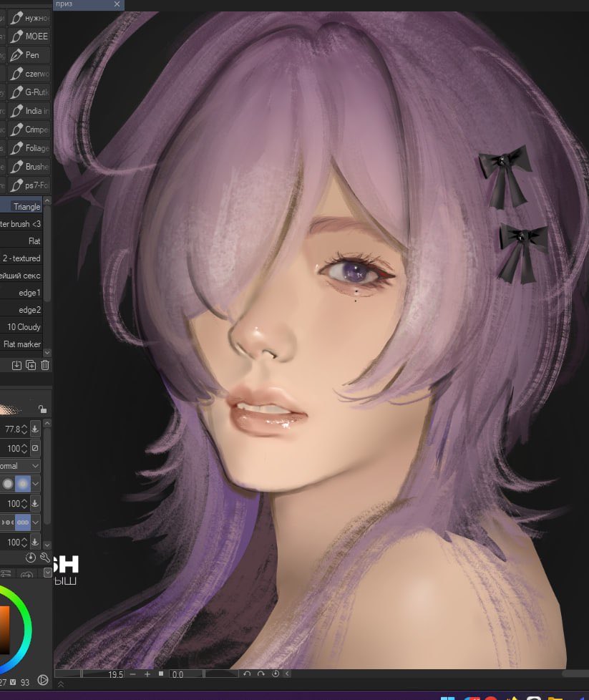The width and height of the screenshot is (589, 700).
Task: Select the '2 - textured' brush
Action: pos(21,258)
